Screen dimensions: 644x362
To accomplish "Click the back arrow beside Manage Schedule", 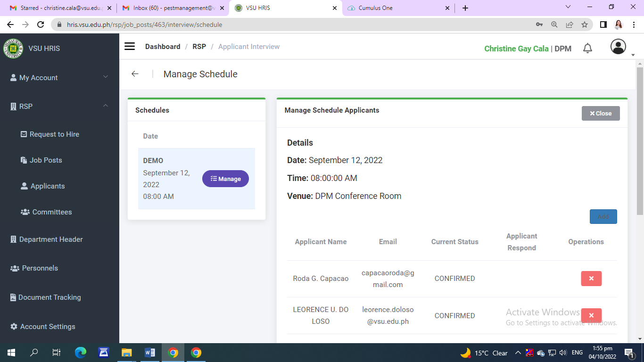I will pyautogui.click(x=135, y=74).
